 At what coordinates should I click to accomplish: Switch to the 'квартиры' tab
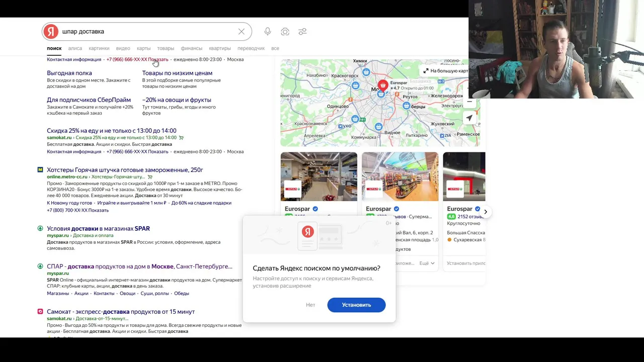[x=220, y=48]
